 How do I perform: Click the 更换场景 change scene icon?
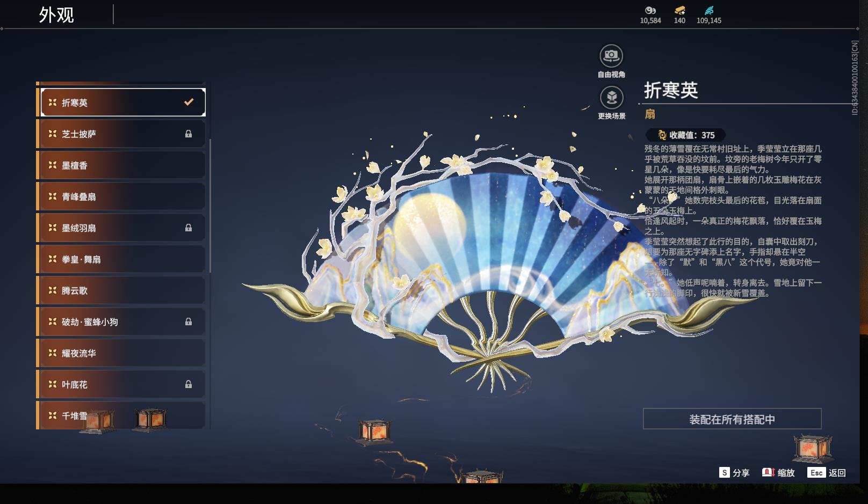611,98
